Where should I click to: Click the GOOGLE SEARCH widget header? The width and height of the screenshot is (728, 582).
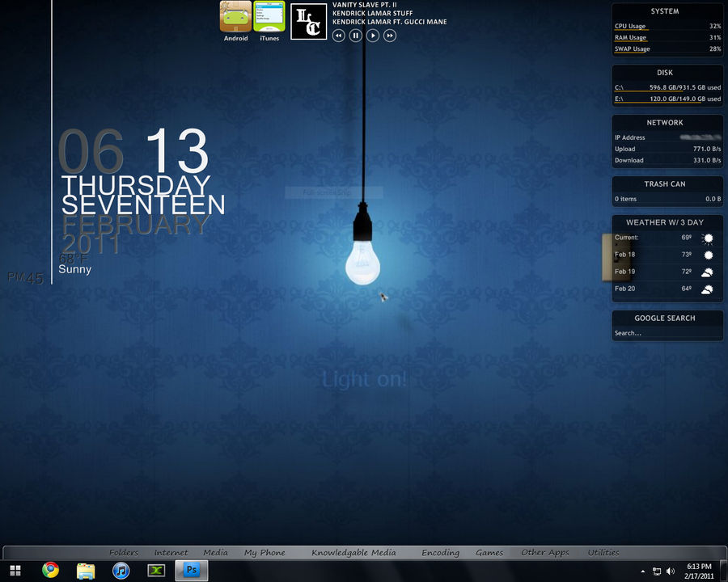[x=665, y=318]
